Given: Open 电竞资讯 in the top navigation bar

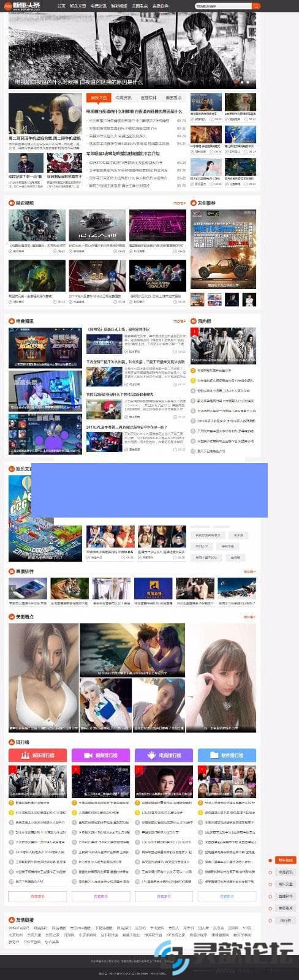Looking at the screenshot, I should [x=99, y=6].
